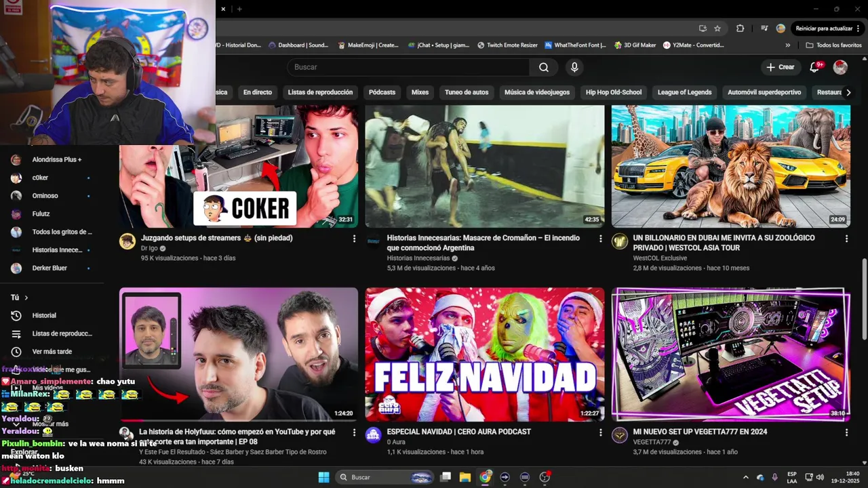The width and height of the screenshot is (868, 488).
Task: Open the YouTube account avatar menu
Action: tap(840, 67)
